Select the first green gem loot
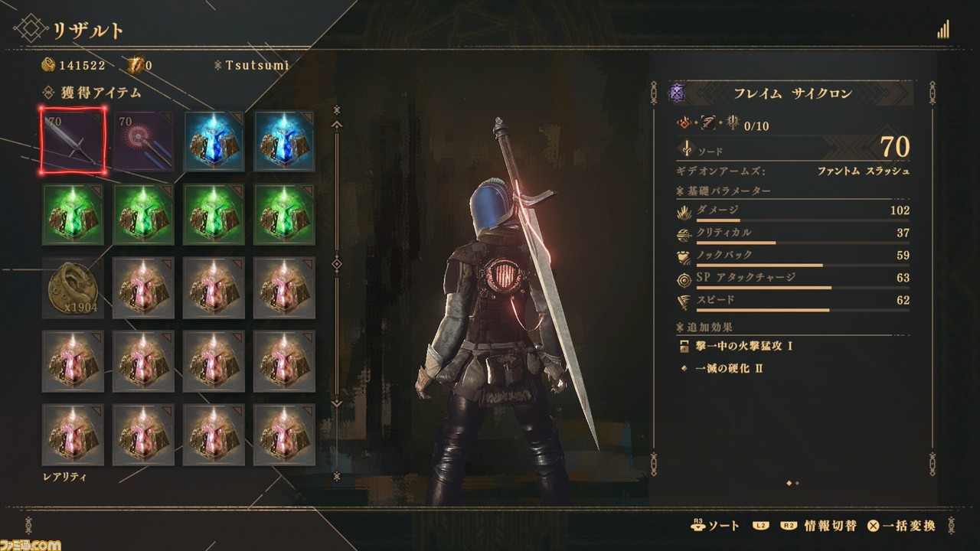 click(73, 214)
